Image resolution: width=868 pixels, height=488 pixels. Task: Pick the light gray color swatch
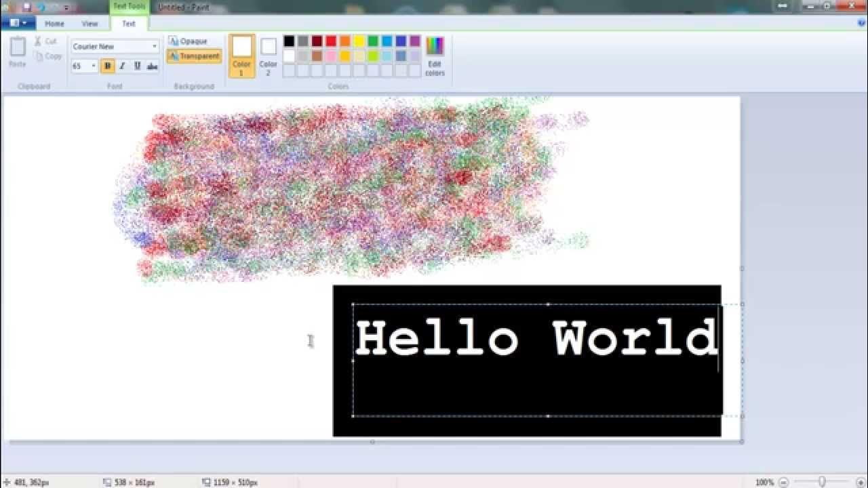pyautogui.click(x=303, y=56)
